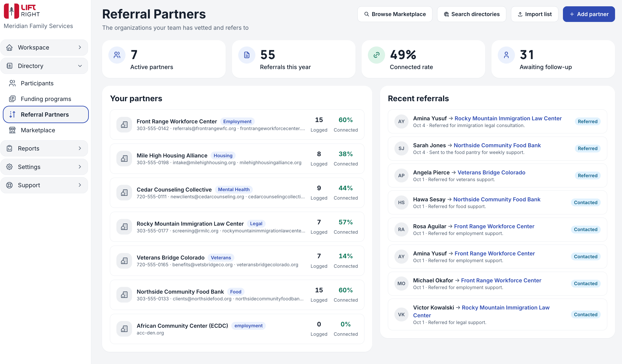Click the Mile High Housing Alliance building icon
Image resolution: width=622 pixels, height=364 pixels.
point(124,159)
